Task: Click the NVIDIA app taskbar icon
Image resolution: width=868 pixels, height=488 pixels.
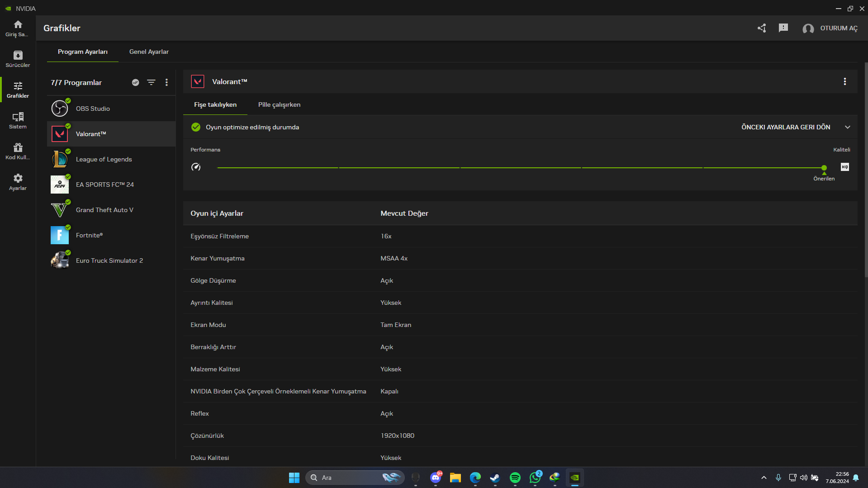Action: [x=575, y=478]
